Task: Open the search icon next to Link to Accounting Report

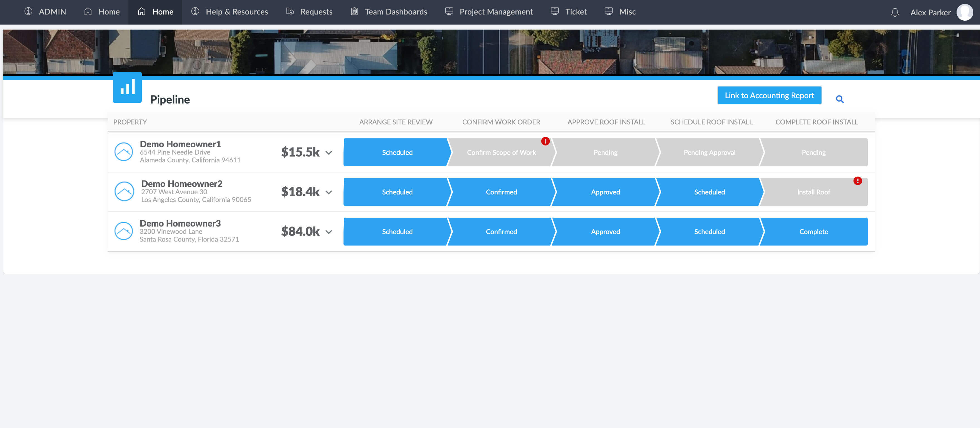Action: click(840, 99)
